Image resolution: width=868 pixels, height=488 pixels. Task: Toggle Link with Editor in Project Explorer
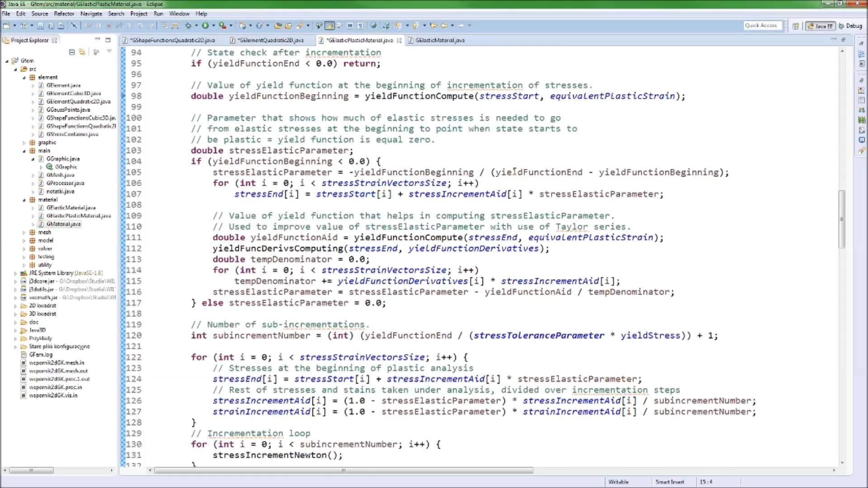click(x=82, y=52)
